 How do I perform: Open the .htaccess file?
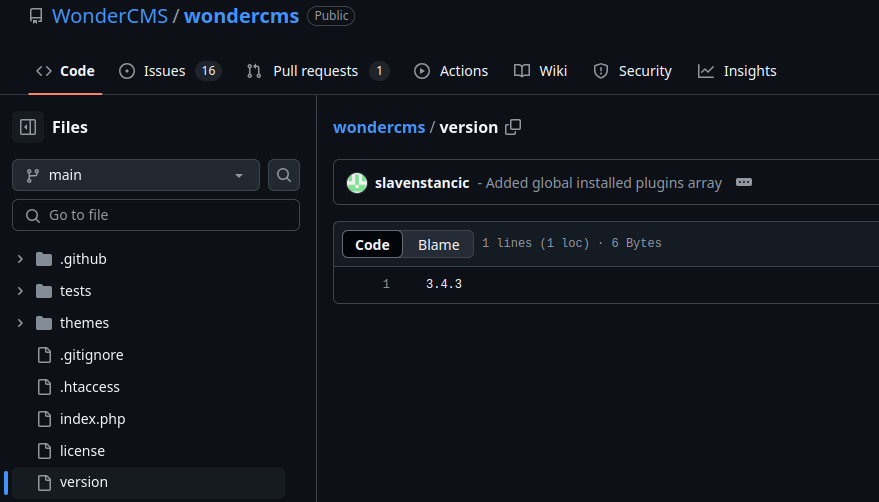[89, 387]
